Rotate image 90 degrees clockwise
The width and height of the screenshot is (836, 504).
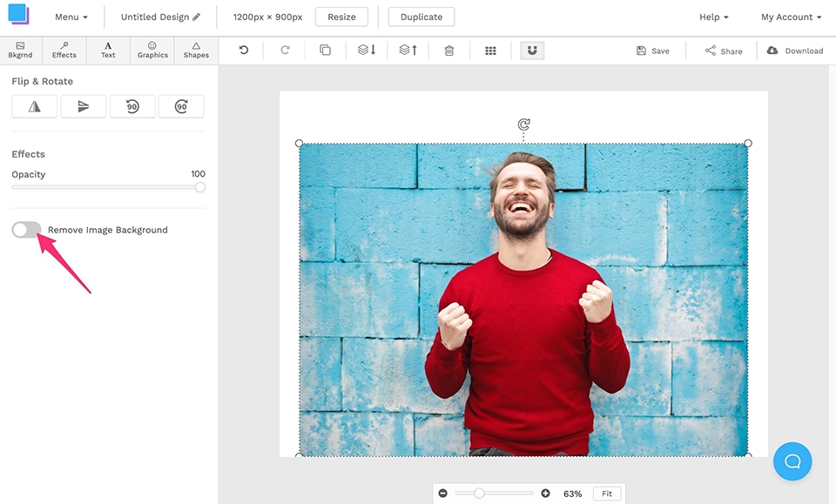point(181,106)
